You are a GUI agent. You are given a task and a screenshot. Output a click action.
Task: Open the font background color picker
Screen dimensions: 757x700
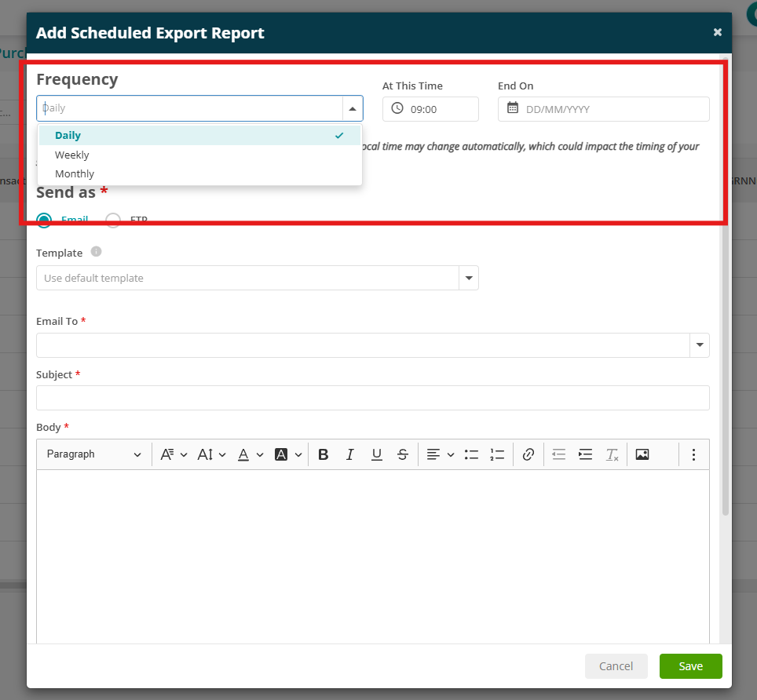pyautogui.click(x=287, y=454)
